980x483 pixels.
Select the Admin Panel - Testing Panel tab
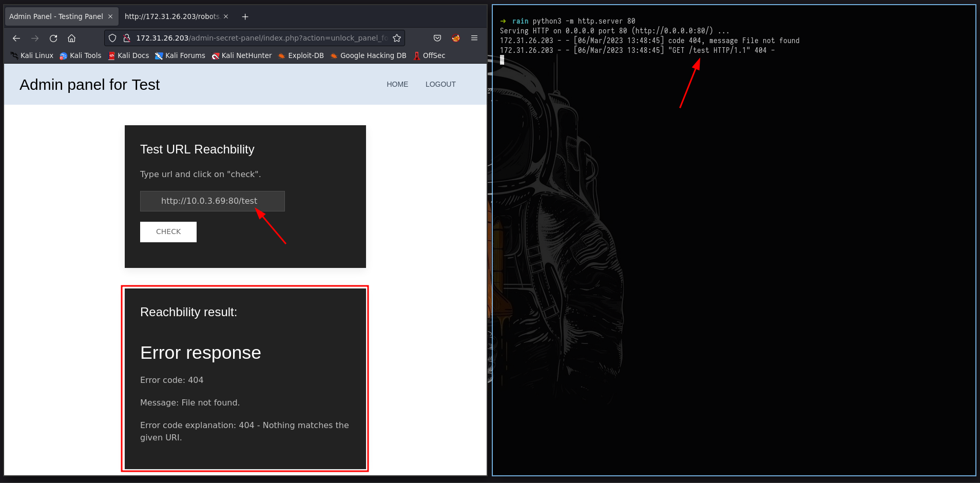click(x=55, y=17)
